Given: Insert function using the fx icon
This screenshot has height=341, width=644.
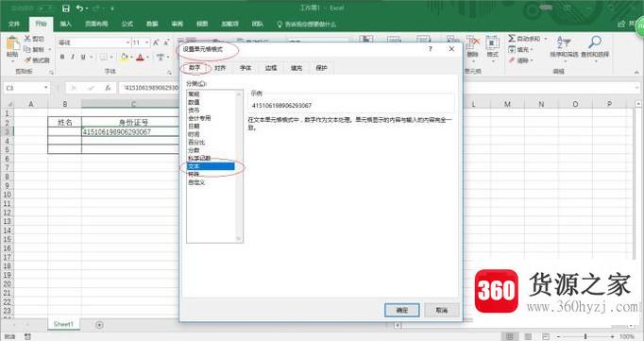Looking at the screenshot, I should 108,88.
